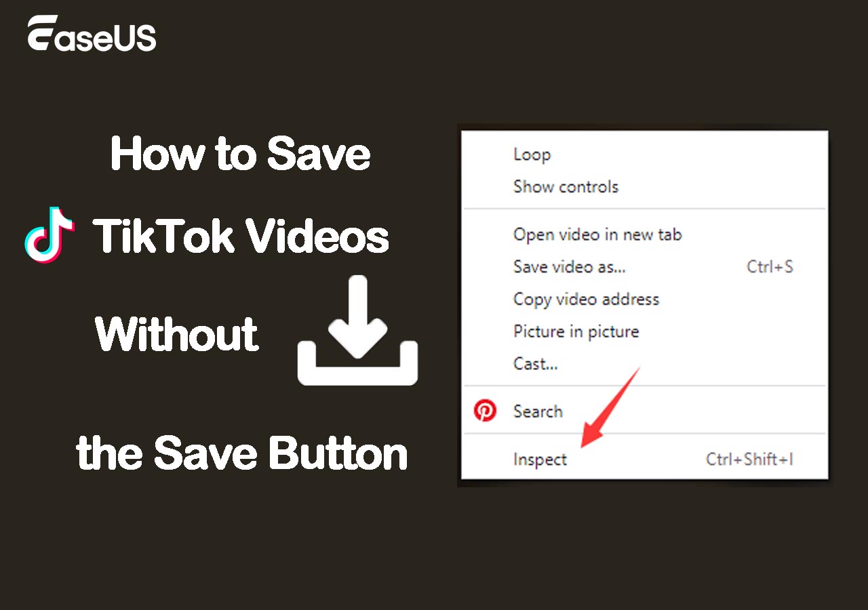
Task: Open the Cast... option
Action: coord(535,364)
